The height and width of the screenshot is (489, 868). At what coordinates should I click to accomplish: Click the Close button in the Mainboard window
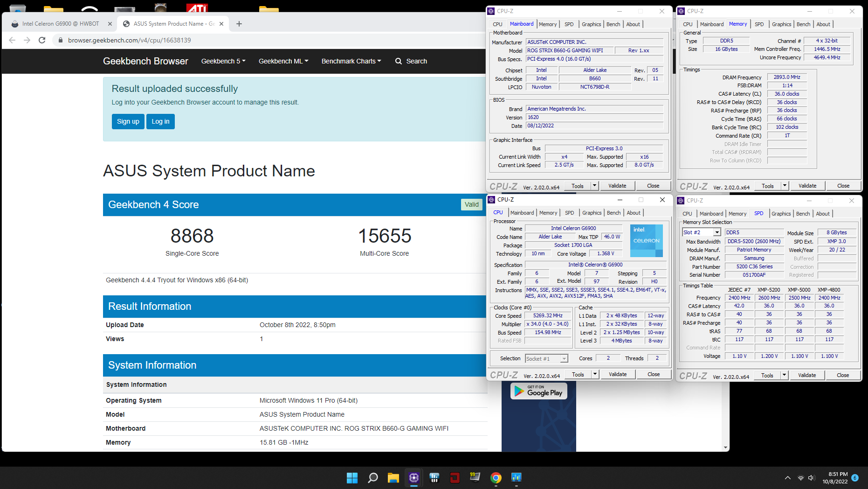(653, 186)
